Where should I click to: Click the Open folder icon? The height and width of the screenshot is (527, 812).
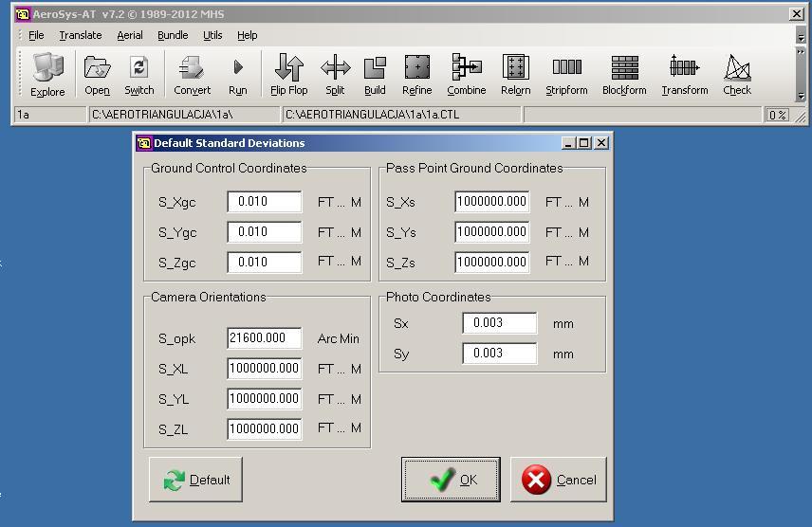coord(98,75)
